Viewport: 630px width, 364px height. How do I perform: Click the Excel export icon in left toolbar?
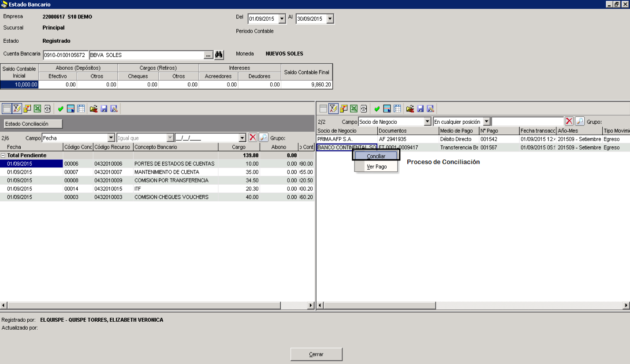pyautogui.click(x=37, y=108)
